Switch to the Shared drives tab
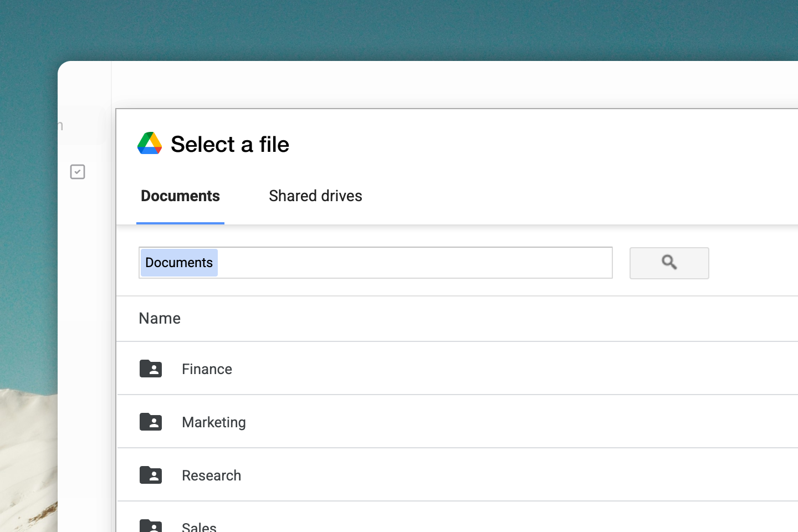The height and width of the screenshot is (532, 798). click(315, 196)
